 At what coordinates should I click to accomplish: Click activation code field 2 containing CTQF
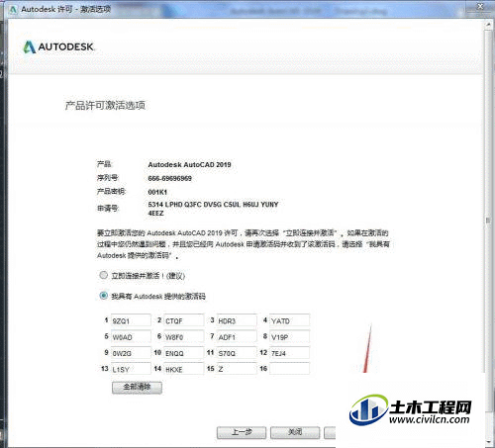(x=184, y=320)
